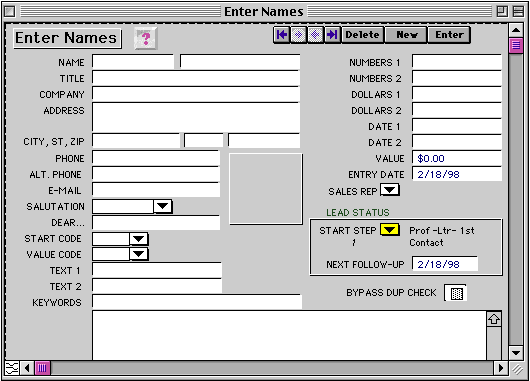Click the TEXT 2 input field

pos(157,286)
